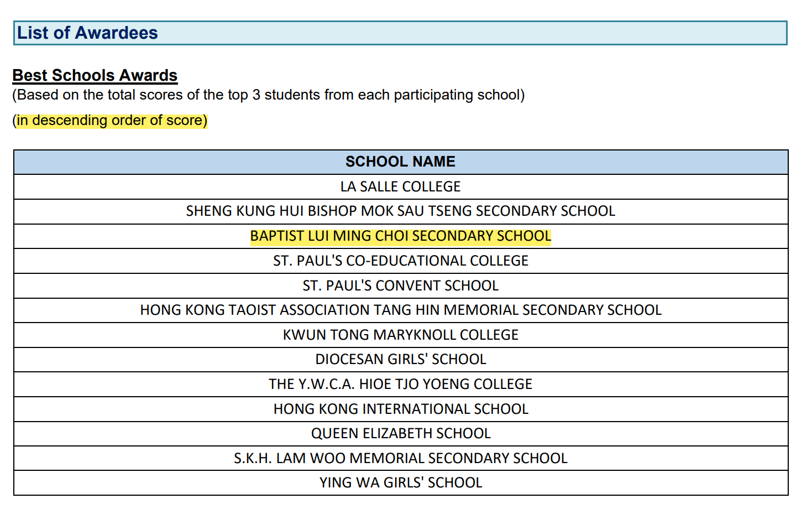This screenshot has width=812, height=514.
Task: Select 'KWUN TONG MARYKNOLL COLLEGE' cell
Action: [x=401, y=335]
